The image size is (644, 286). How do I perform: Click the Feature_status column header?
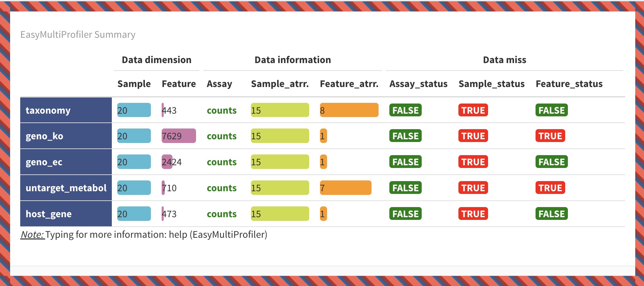[569, 84]
